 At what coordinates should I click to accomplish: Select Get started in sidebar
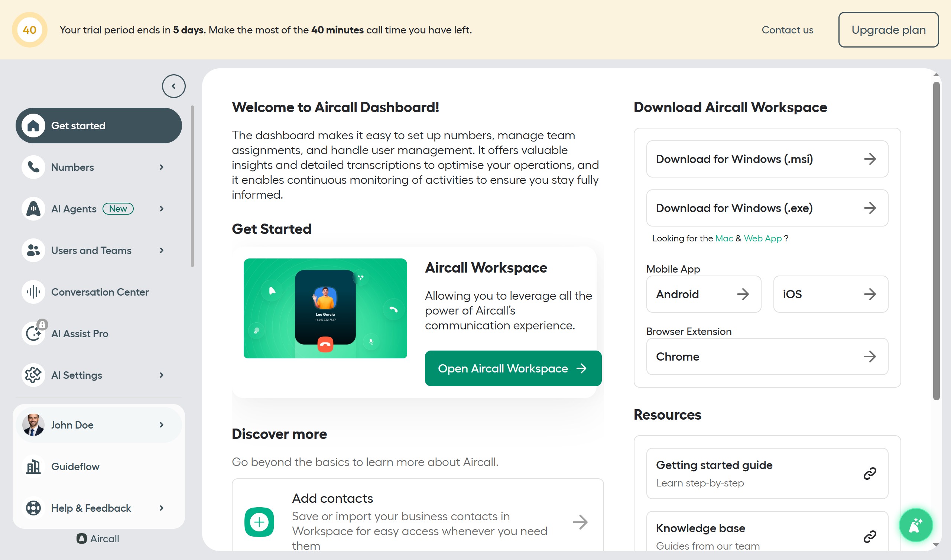[x=98, y=126]
